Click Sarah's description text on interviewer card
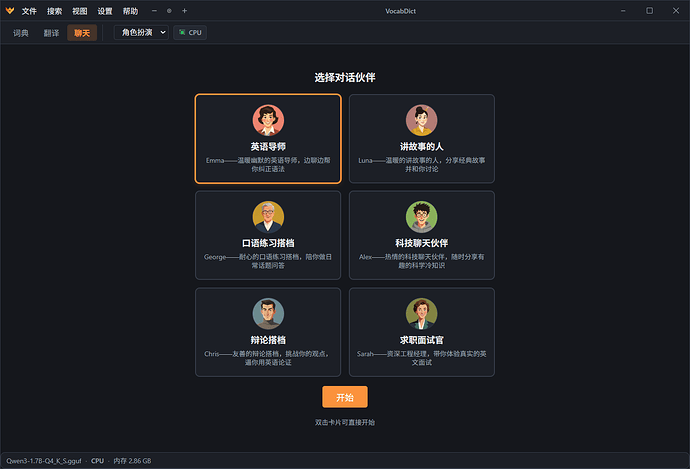690x469 pixels. pyautogui.click(x=422, y=358)
